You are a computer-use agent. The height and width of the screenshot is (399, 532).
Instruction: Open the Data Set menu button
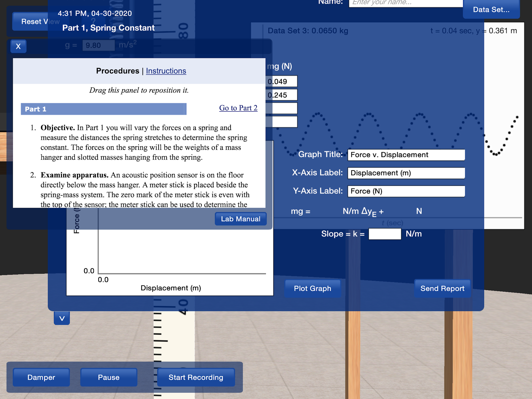[x=491, y=10]
